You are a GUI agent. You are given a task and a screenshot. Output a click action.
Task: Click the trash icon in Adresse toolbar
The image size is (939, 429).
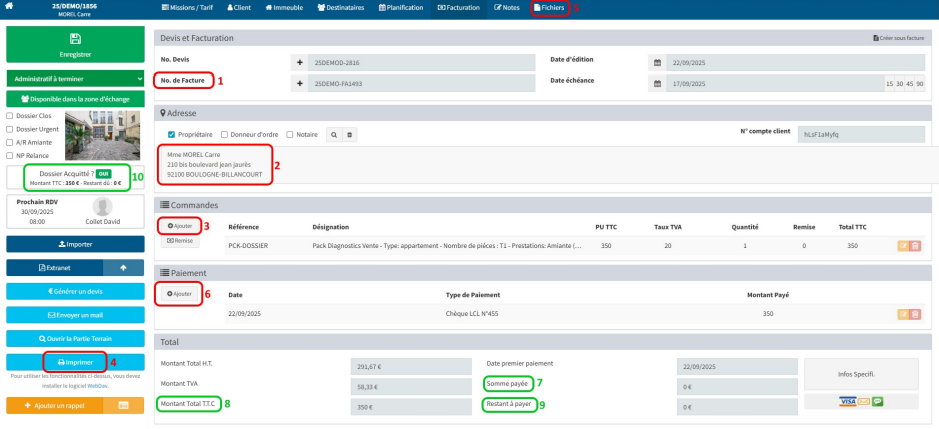tap(349, 134)
